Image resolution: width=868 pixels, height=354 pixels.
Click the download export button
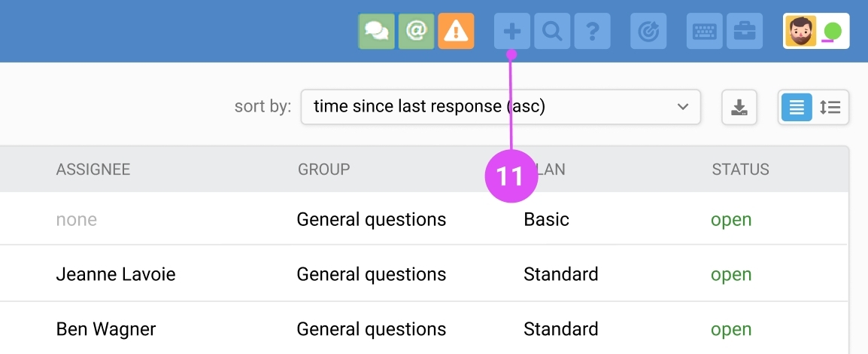tap(739, 107)
